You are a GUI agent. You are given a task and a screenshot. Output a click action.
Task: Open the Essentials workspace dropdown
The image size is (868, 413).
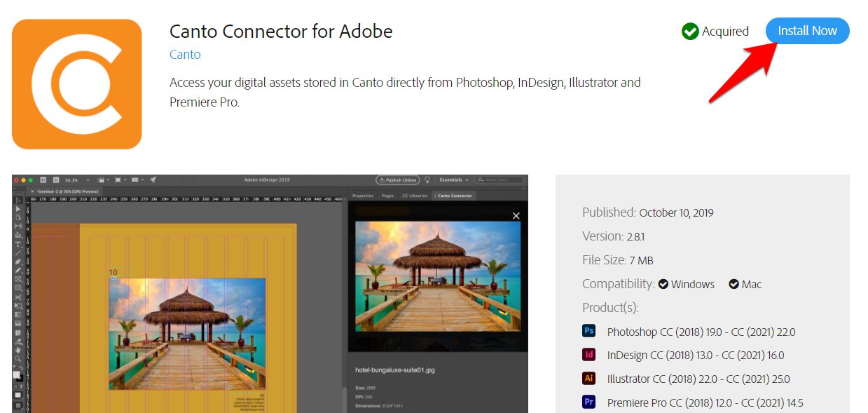454,180
